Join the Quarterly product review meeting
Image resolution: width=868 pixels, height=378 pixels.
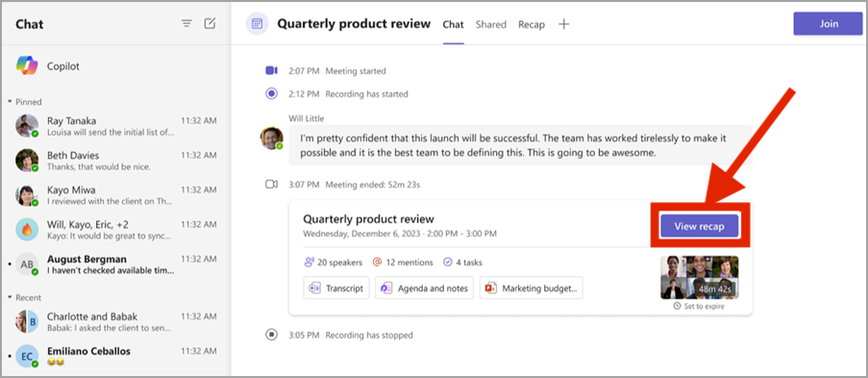coord(829,24)
